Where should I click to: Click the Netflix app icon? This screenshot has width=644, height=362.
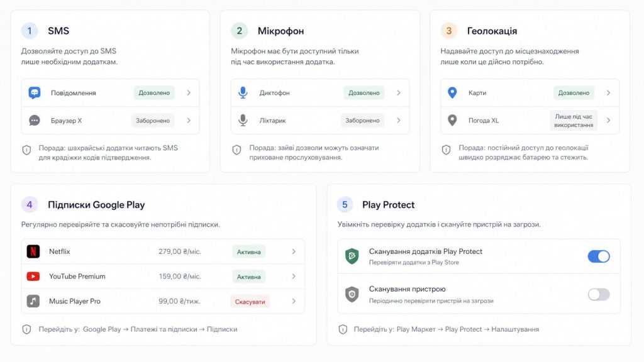coord(33,251)
